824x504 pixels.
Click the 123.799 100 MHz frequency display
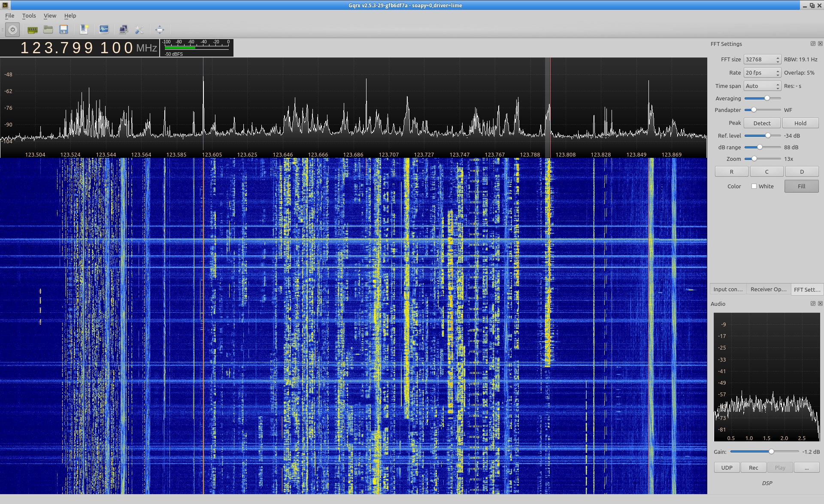(77, 48)
